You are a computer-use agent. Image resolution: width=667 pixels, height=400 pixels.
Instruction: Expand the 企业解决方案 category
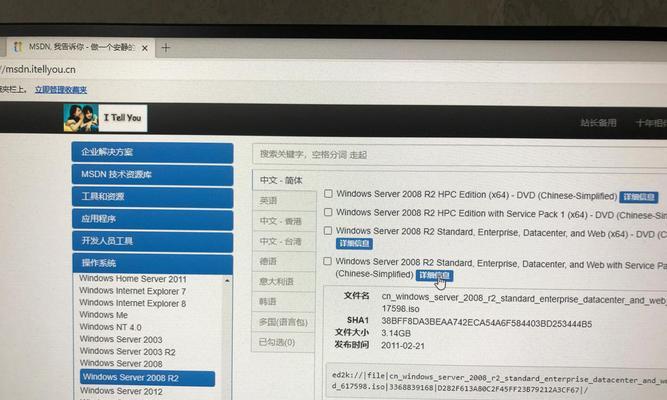152,152
